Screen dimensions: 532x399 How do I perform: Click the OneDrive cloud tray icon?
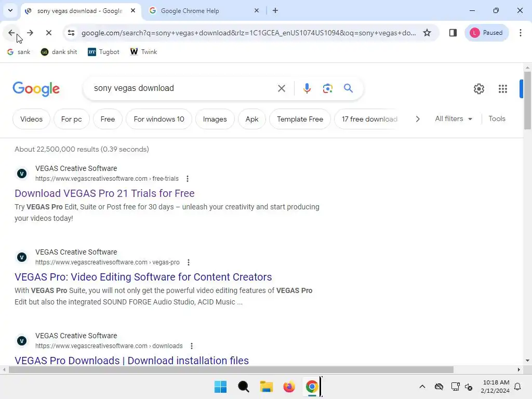click(x=438, y=387)
